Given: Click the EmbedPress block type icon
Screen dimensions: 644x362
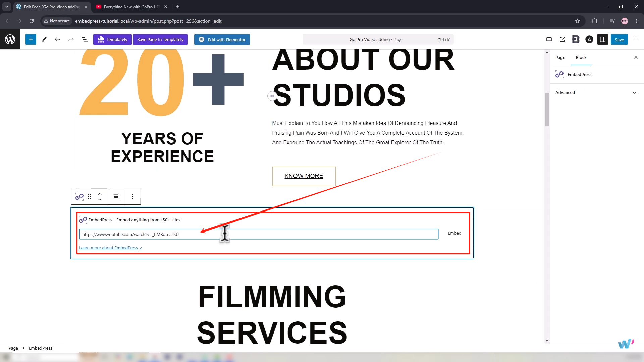Looking at the screenshot, I should click(x=79, y=197).
